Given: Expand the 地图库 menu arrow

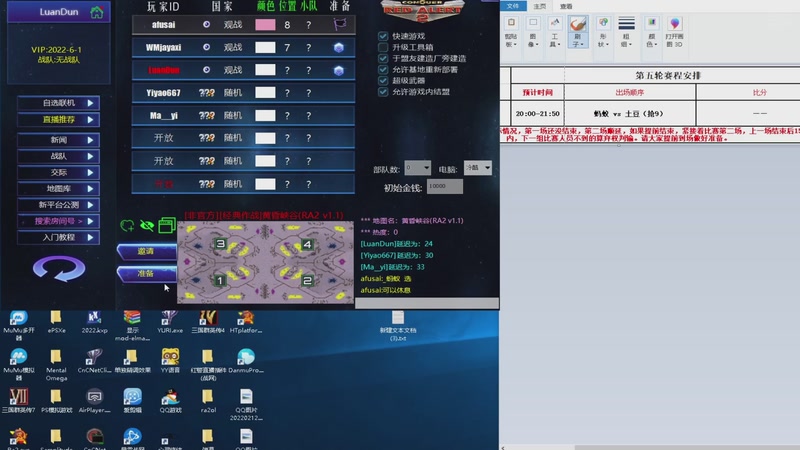Looking at the screenshot, I should tap(90, 189).
